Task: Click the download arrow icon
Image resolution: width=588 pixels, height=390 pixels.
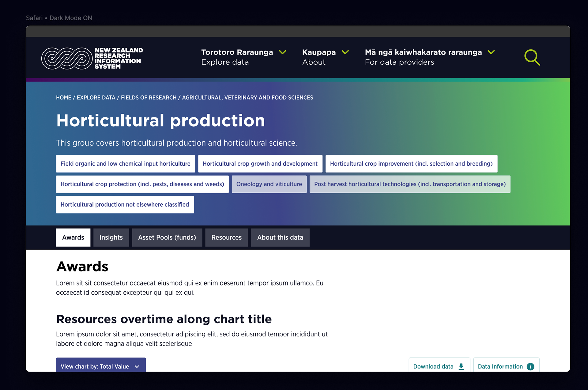Action: point(461,366)
